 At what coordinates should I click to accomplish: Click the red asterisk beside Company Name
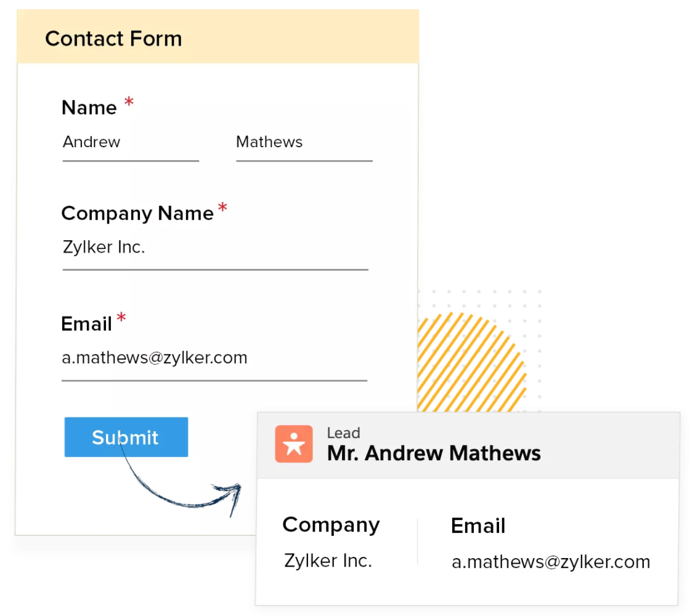click(x=222, y=208)
